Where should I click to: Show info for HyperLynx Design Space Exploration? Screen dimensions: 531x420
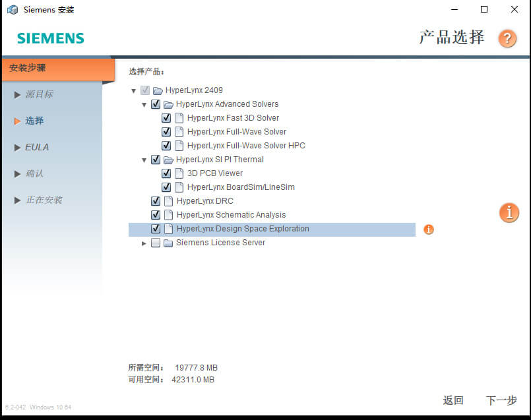(x=428, y=229)
